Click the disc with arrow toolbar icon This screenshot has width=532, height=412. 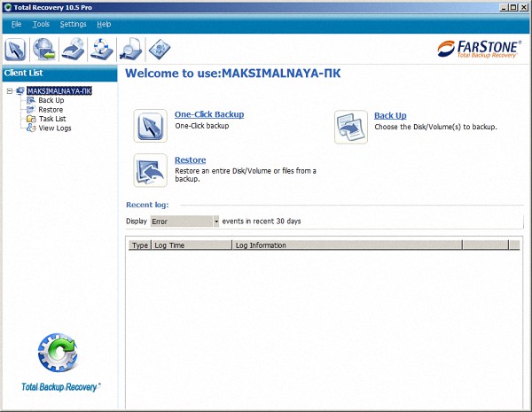point(73,49)
